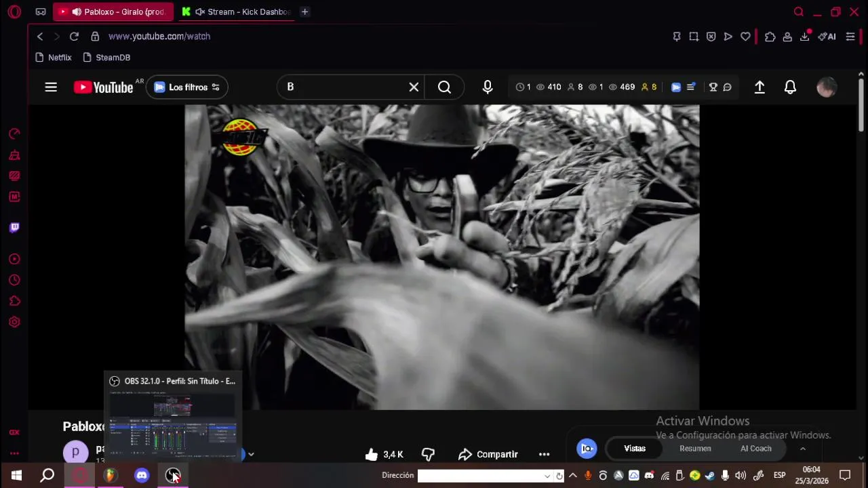Open the GX Corner controller icon
The image size is (868, 488).
(41, 12)
